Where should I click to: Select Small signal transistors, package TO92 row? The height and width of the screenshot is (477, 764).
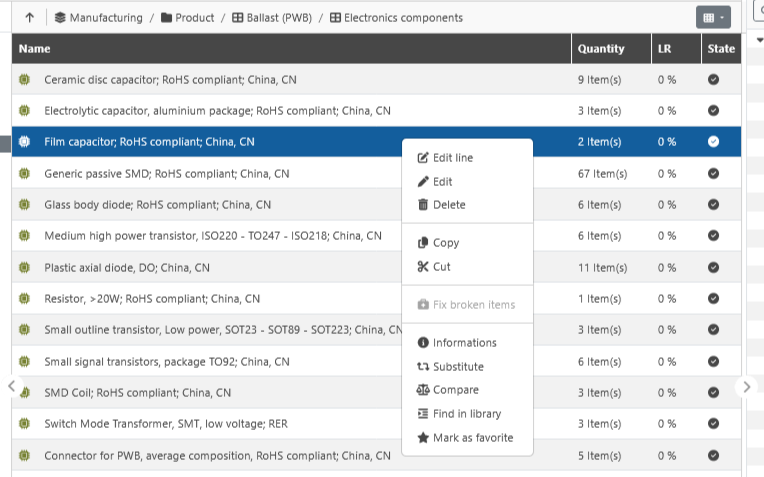(x=167, y=362)
